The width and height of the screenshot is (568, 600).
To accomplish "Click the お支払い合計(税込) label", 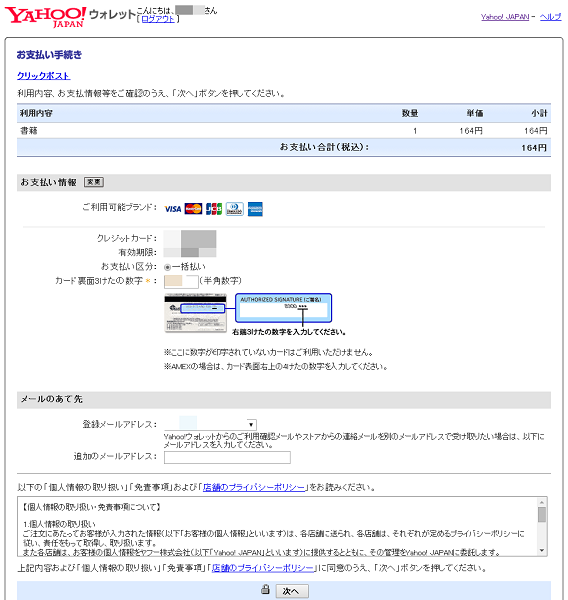I will 324,147.
